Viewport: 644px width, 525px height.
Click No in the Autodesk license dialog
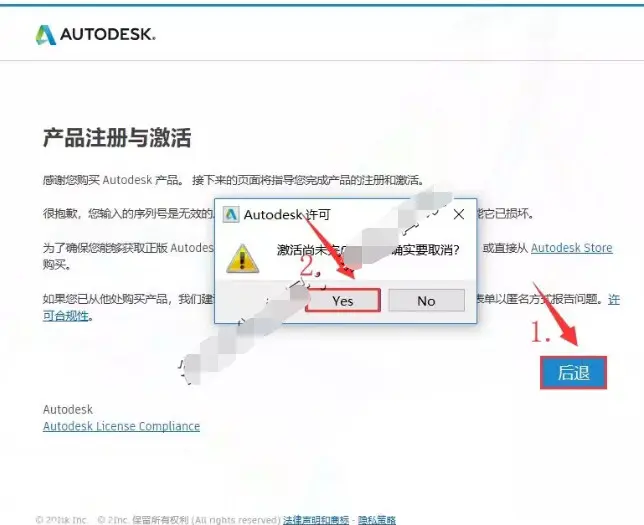coord(426,300)
